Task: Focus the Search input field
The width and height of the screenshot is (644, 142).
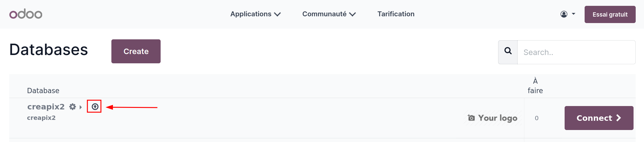Action: pos(576,52)
